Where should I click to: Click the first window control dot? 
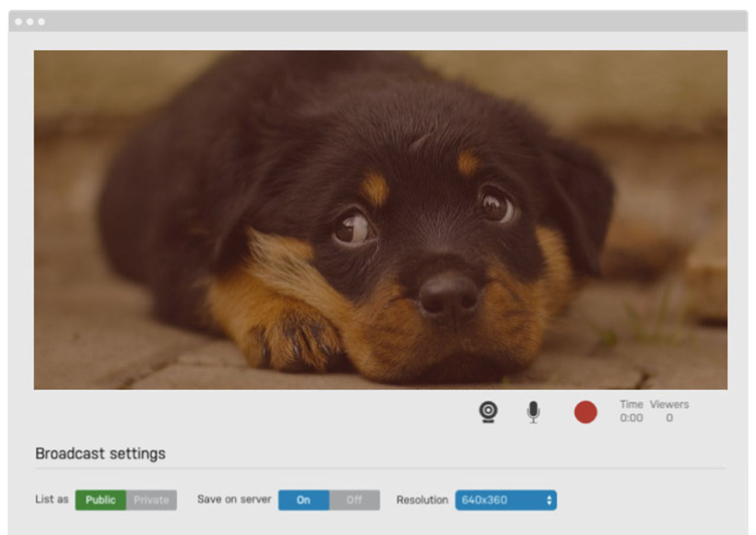[x=18, y=22]
